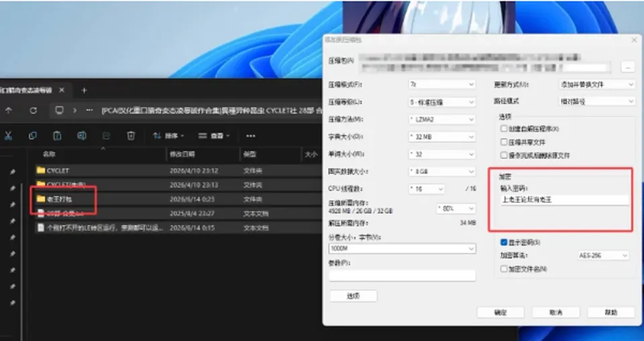The image size is (644, 341).
Task: Close the 7-Zip add to archive dialog
Action: click(x=634, y=40)
